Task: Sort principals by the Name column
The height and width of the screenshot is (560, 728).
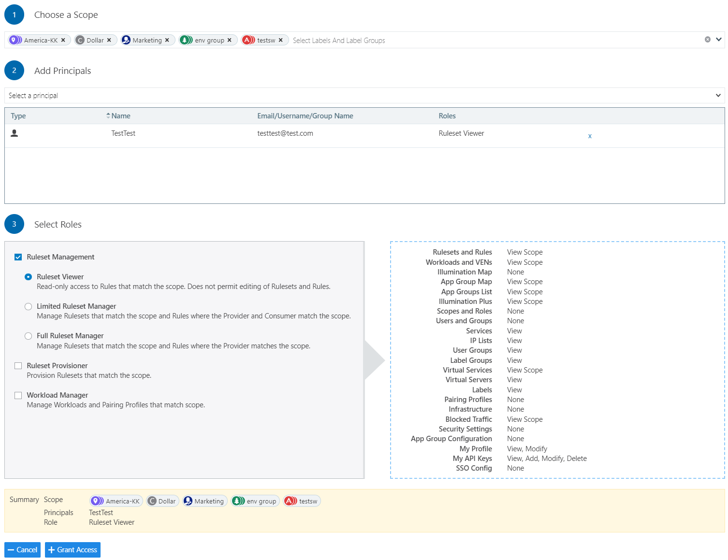Action: (x=120, y=116)
